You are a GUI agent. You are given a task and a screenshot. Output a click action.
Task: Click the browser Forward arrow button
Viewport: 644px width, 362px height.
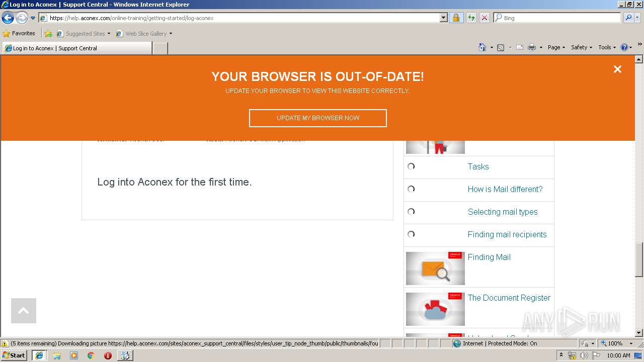coord(22,18)
